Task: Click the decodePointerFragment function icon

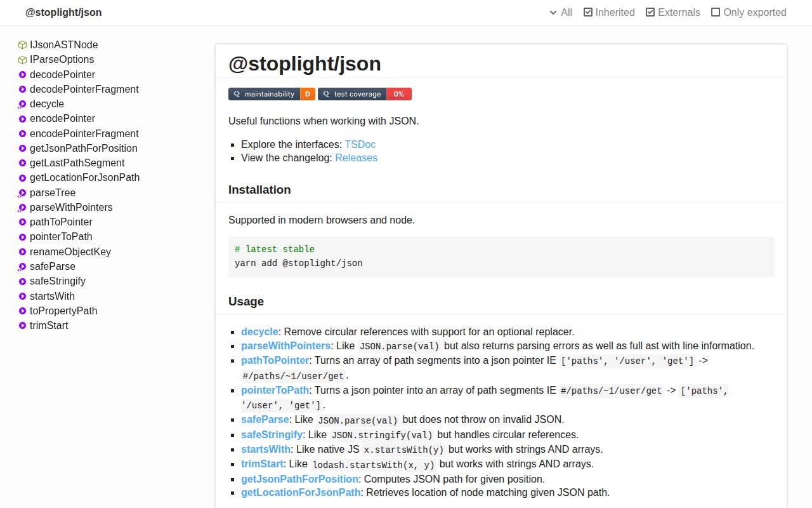Action: (x=22, y=90)
